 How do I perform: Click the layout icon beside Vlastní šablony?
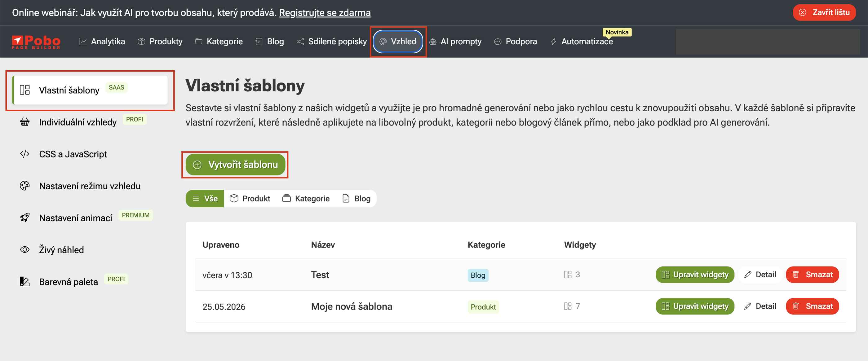(x=24, y=90)
